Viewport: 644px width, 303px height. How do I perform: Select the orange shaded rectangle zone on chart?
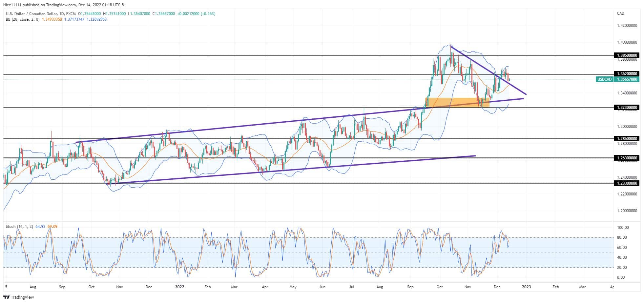pyautogui.click(x=457, y=102)
